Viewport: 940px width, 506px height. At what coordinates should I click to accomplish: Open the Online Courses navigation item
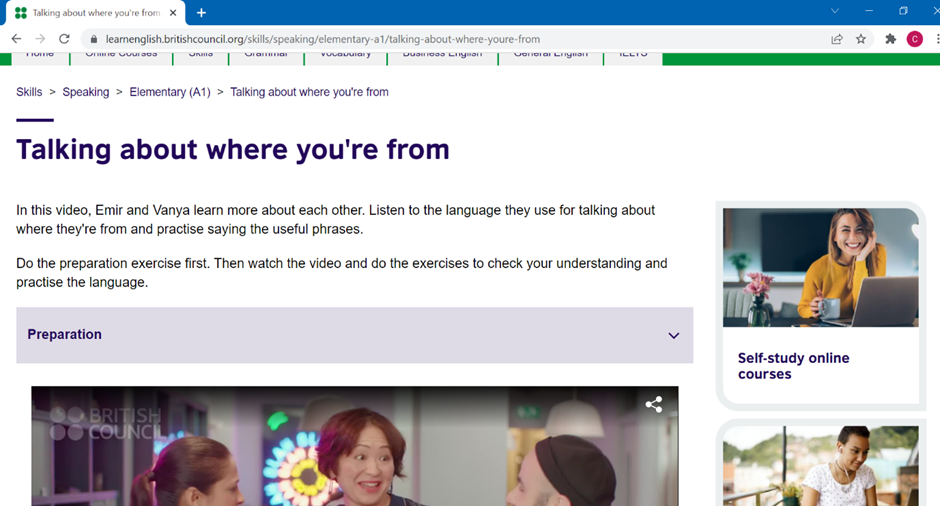(x=121, y=56)
